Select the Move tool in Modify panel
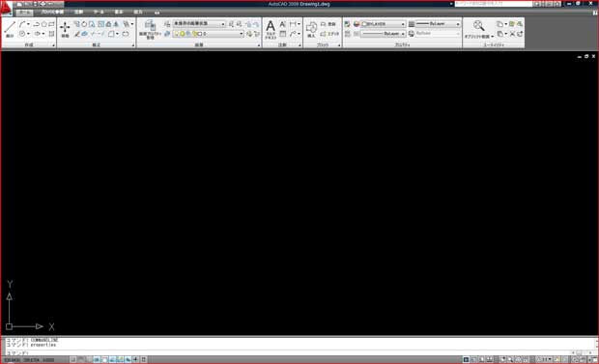The height and width of the screenshot is (364, 599). pyautogui.click(x=65, y=29)
